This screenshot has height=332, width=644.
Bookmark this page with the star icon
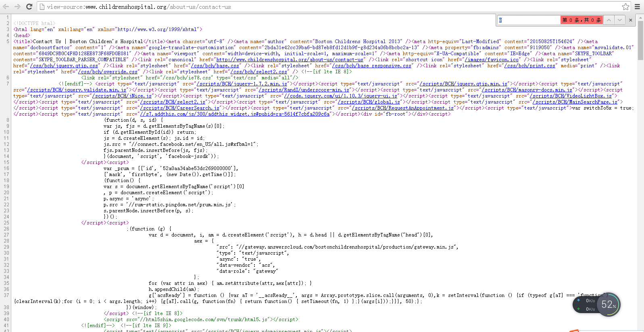click(625, 6)
